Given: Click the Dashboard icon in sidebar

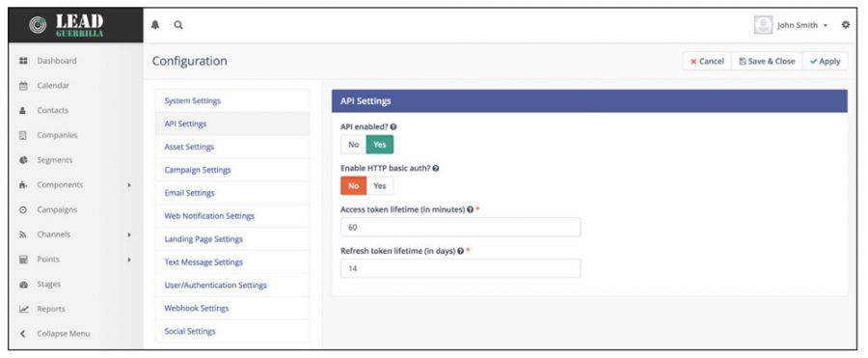Looking at the screenshot, I should click(x=23, y=61).
